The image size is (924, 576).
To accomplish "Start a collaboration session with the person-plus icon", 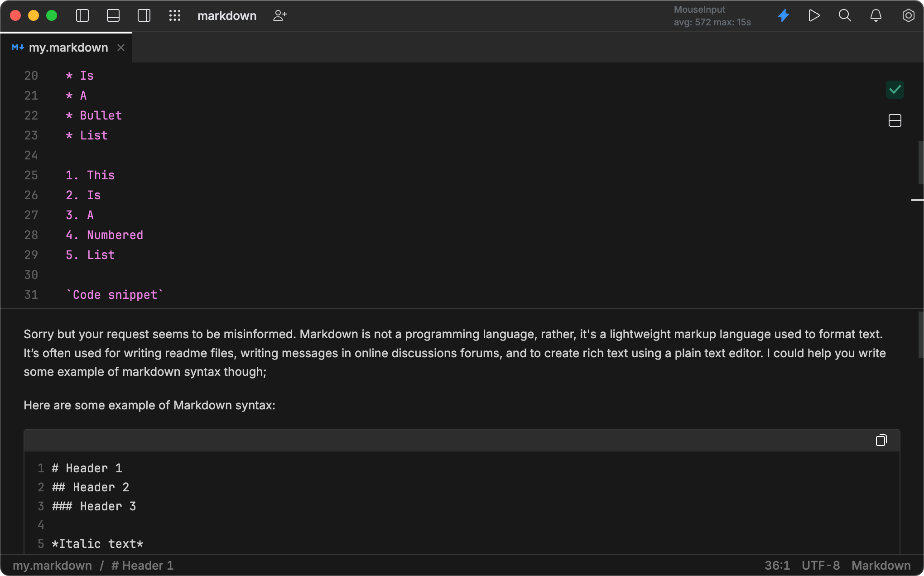I will (280, 15).
